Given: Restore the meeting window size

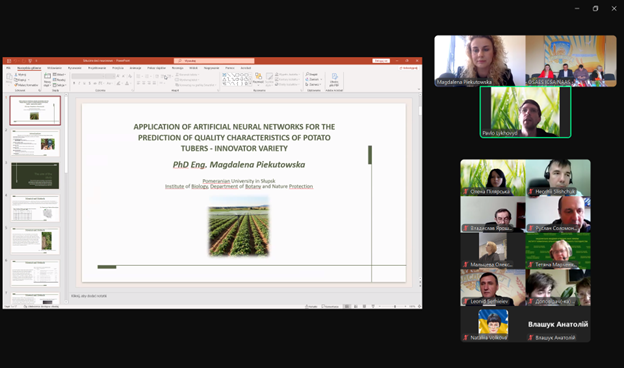Looking at the screenshot, I should pos(595,8).
